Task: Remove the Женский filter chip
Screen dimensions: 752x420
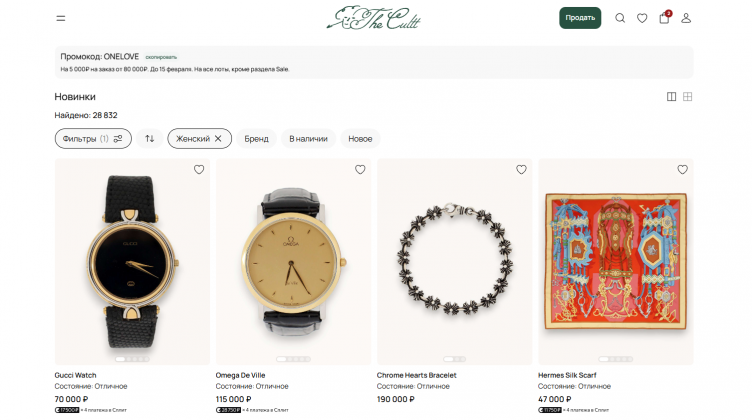Action: point(219,139)
